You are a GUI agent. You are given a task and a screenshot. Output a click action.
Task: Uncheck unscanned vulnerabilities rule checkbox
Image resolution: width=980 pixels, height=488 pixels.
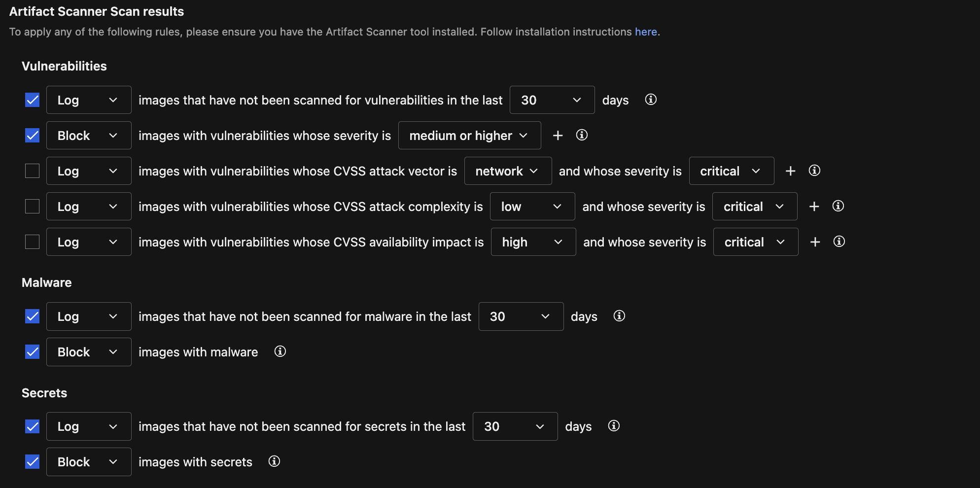[x=32, y=100]
